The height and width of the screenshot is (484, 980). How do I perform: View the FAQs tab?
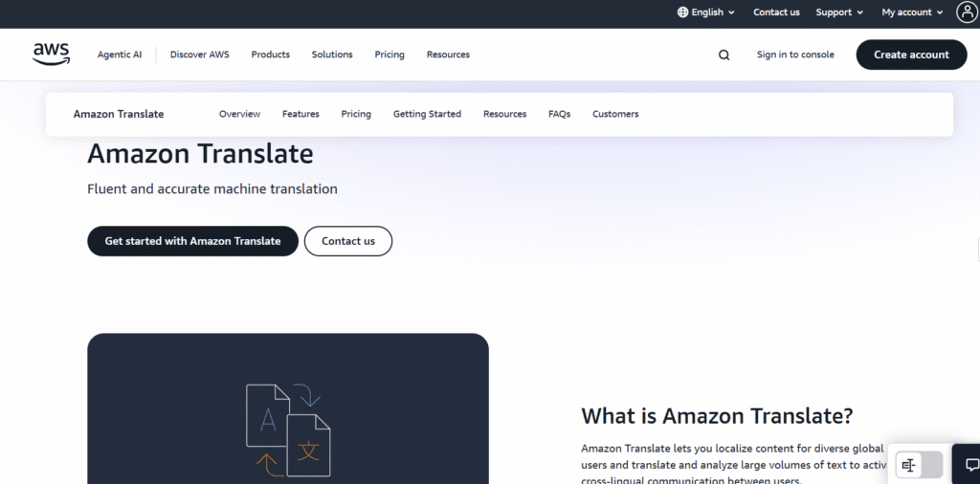pos(559,114)
